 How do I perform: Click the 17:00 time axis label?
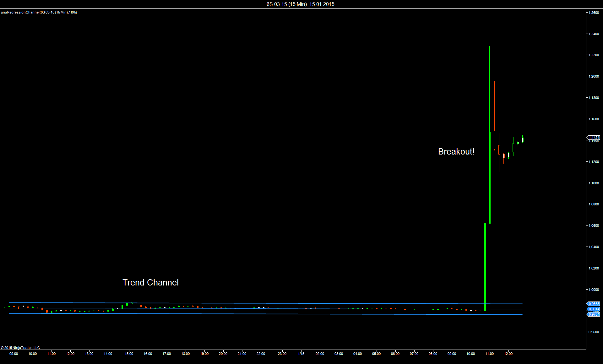[x=167, y=354]
